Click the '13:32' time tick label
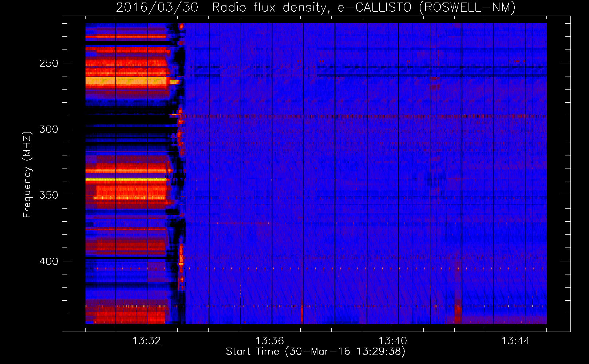589x364 pixels. click(x=147, y=341)
